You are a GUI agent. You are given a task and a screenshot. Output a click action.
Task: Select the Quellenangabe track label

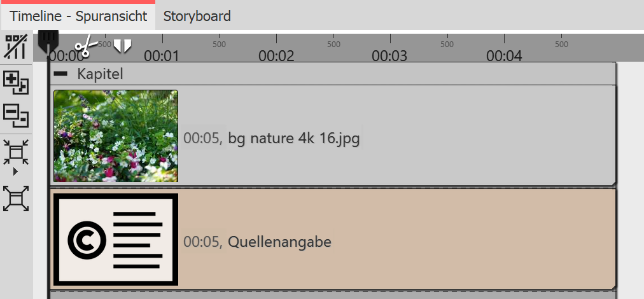(x=279, y=242)
